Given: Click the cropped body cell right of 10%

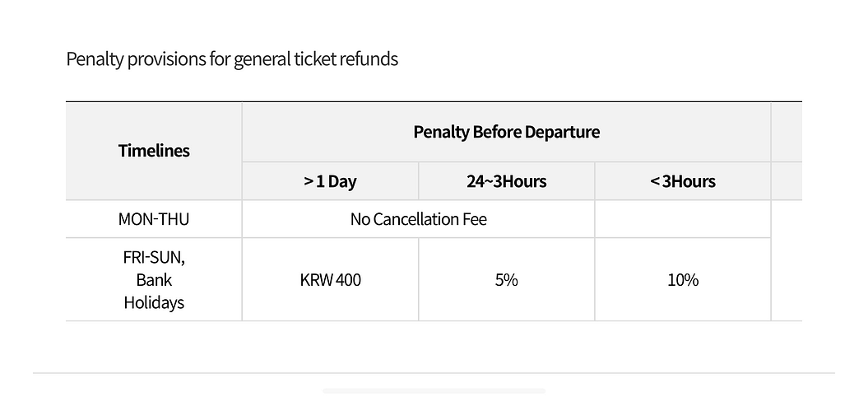Looking at the screenshot, I should 787,260.
